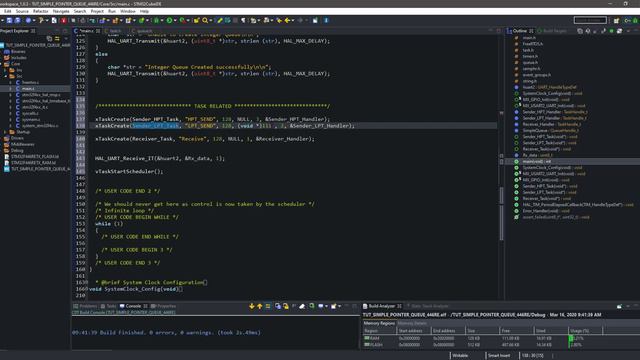Open the Navigate menu

(x=61, y=11)
